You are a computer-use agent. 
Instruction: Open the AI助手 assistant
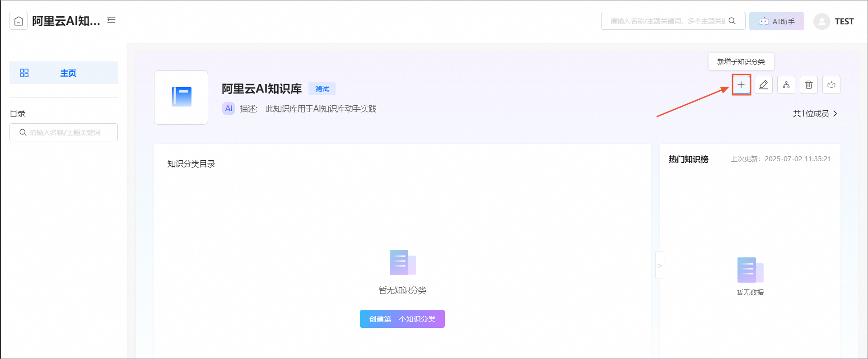pyautogui.click(x=776, y=21)
